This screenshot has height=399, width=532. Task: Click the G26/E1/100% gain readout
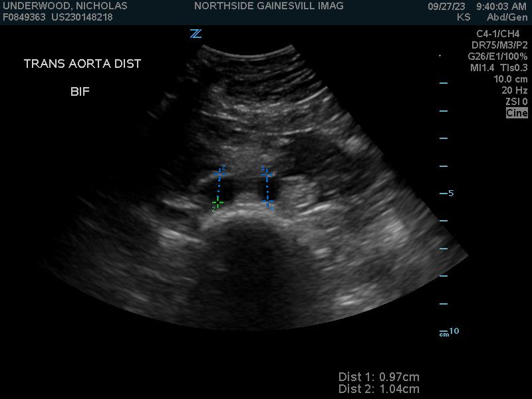(497, 57)
